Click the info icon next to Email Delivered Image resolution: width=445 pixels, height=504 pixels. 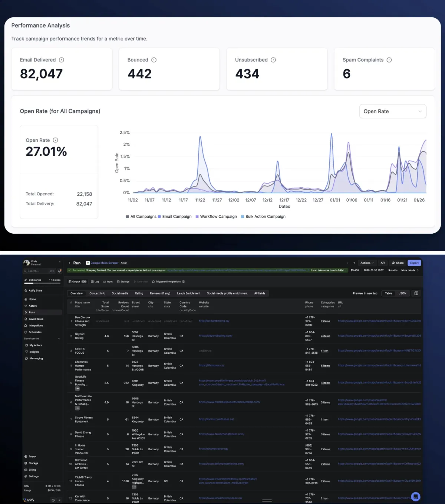[62, 60]
